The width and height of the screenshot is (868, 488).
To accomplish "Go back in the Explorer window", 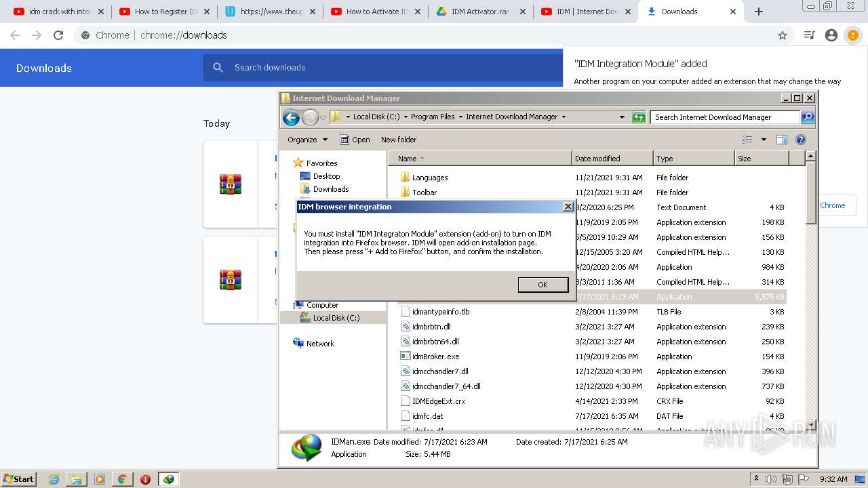I will (292, 117).
